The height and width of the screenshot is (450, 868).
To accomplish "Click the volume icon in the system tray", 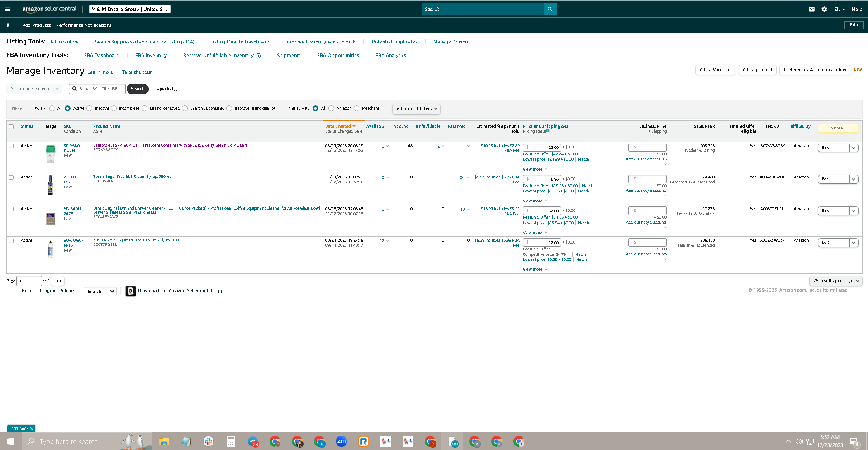I will tap(799, 441).
